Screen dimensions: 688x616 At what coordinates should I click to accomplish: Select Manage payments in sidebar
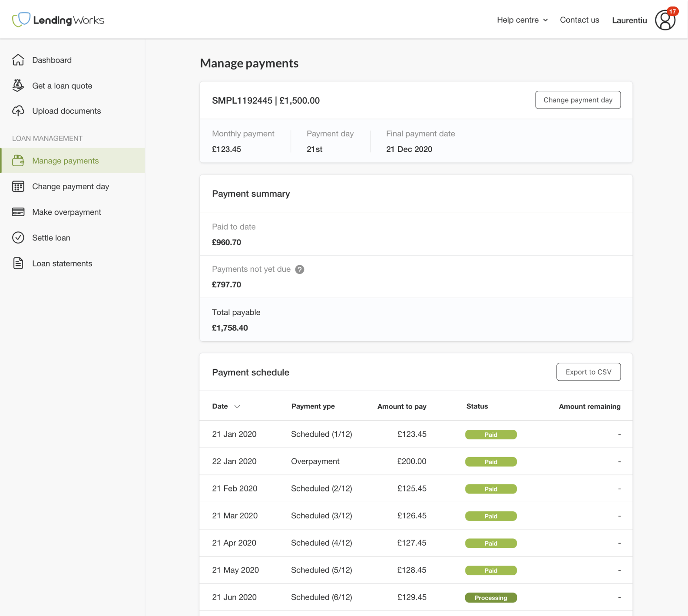(73, 161)
